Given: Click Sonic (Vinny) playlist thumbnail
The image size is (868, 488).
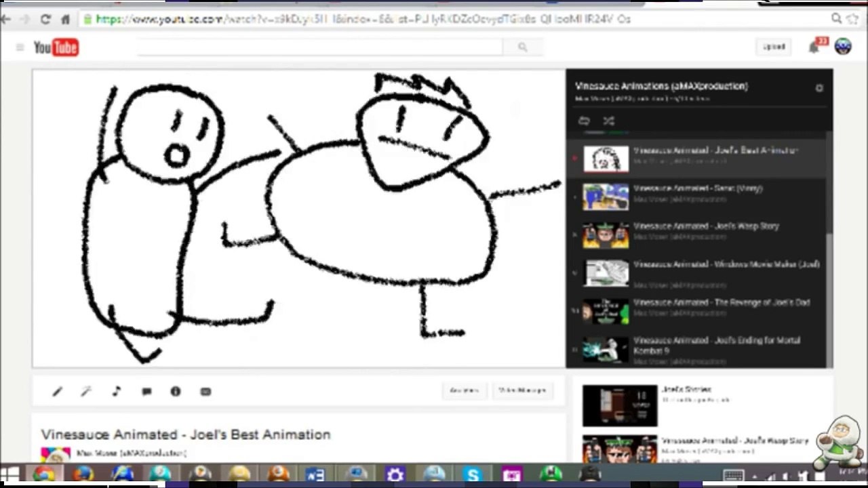Looking at the screenshot, I should [606, 197].
